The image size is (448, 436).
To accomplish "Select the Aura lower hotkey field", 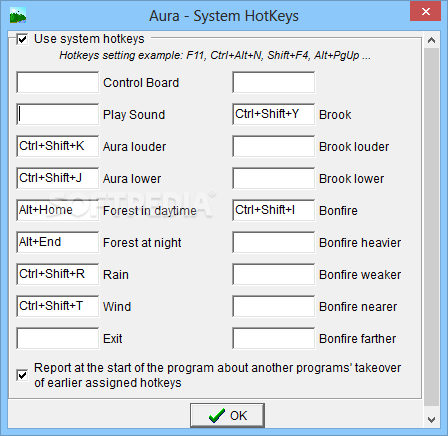I will click(58, 178).
